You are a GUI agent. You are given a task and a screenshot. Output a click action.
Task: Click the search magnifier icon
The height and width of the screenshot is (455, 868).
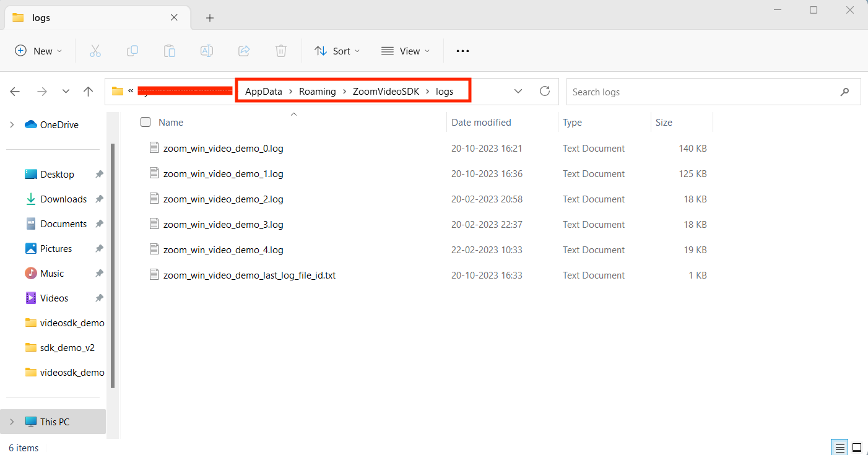coord(845,92)
